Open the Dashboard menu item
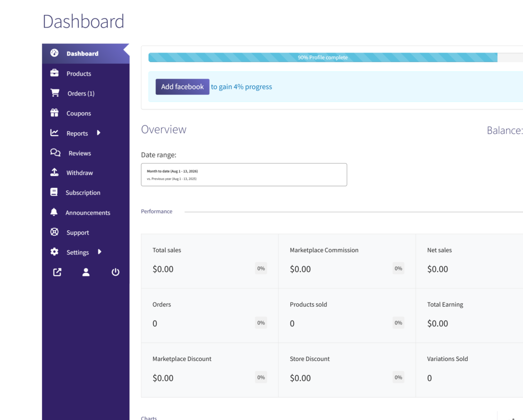 click(x=86, y=54)
